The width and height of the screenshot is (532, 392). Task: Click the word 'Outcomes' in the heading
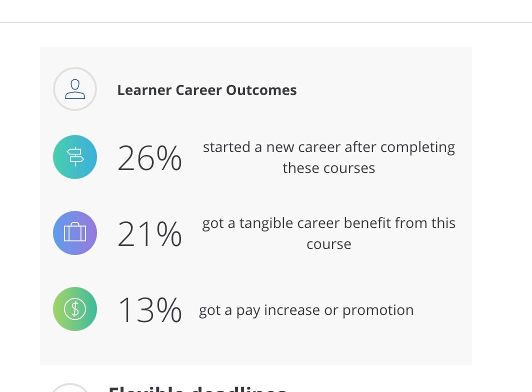pyautogui.click(x=261, y=90)
